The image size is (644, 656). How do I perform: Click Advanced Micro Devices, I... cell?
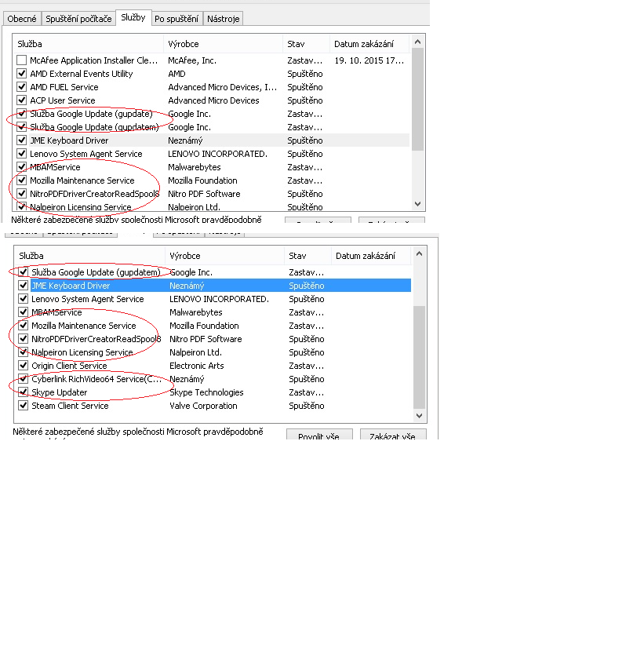pos(222,87)
